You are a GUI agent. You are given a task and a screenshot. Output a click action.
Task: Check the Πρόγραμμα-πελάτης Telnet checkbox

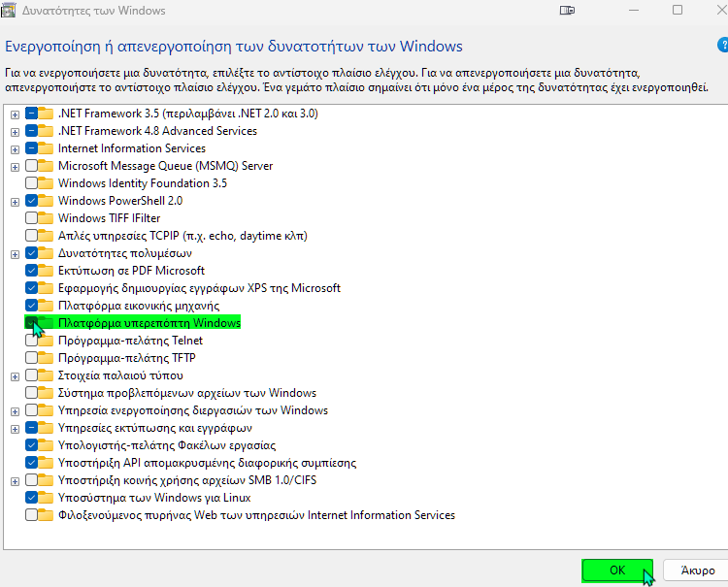coord(32,341)
